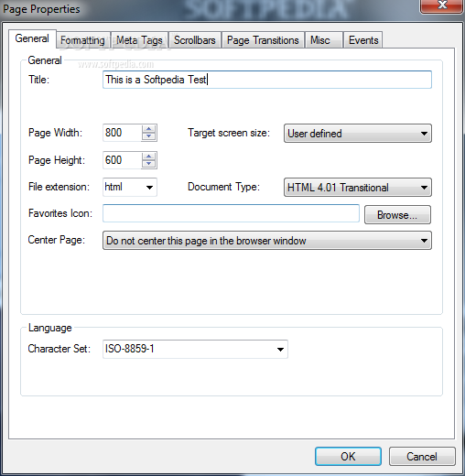
Task: Cancel the Page Properties dialog
Action: (x=422, y=457)
